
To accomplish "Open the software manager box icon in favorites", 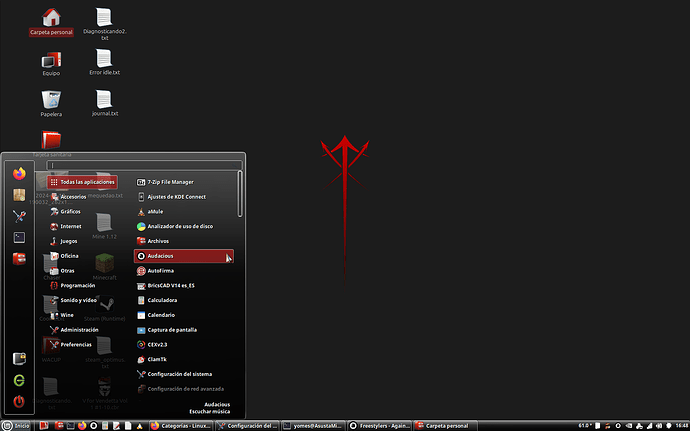I will point(19,195).
